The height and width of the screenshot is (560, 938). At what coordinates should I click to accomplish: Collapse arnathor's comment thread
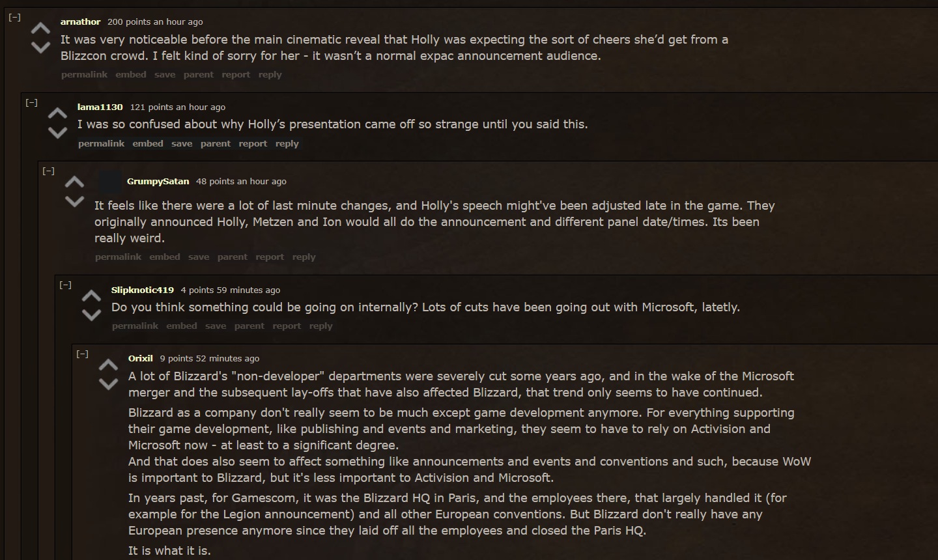[x=14, y=18]
